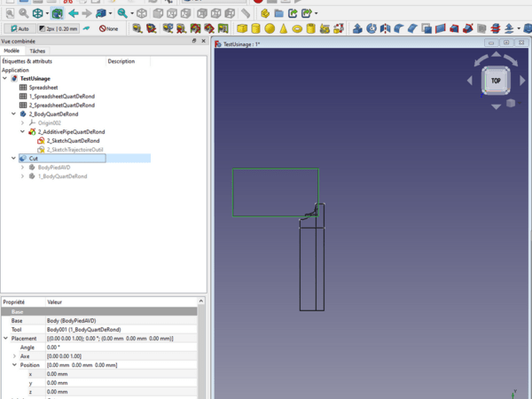Expand the Origin002 tree node
Screen dimensions: 532x399
tap(21, 122)
